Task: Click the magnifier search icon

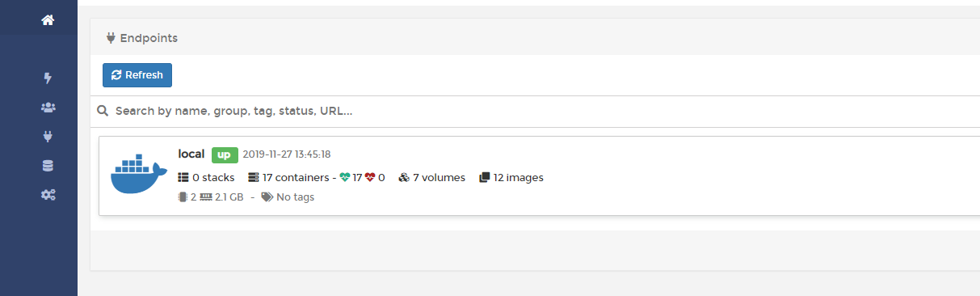Action: tap(103, 111)
